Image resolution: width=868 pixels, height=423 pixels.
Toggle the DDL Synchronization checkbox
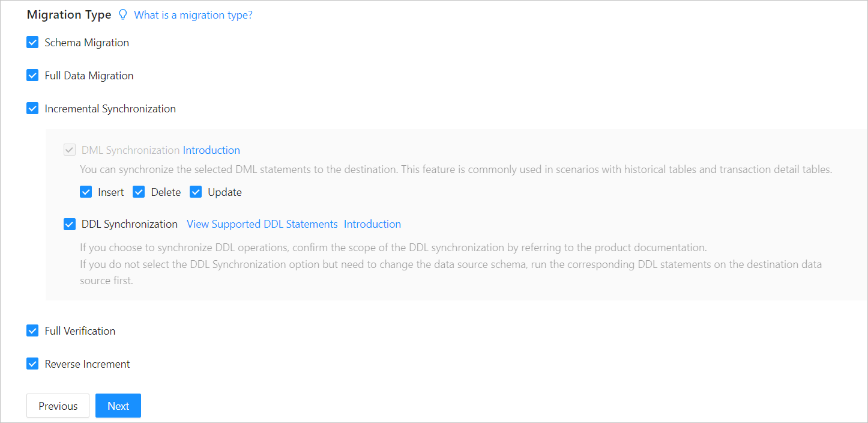coord(70,224)
